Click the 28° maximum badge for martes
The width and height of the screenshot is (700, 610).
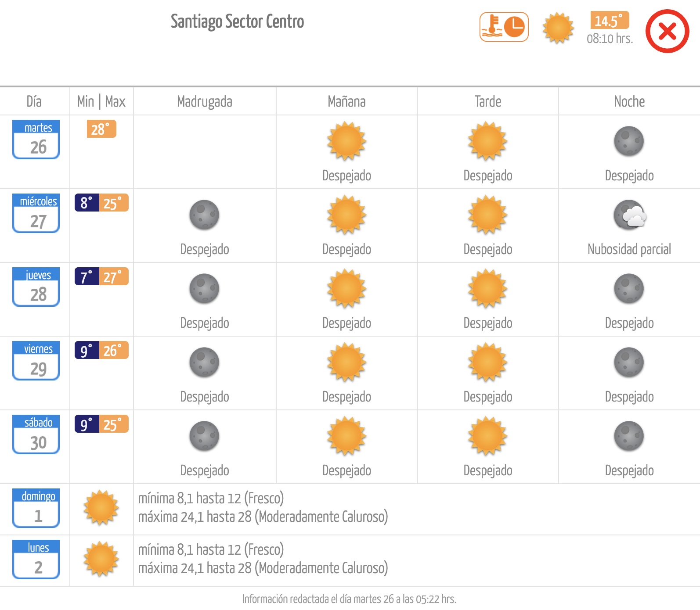[101, 129]
